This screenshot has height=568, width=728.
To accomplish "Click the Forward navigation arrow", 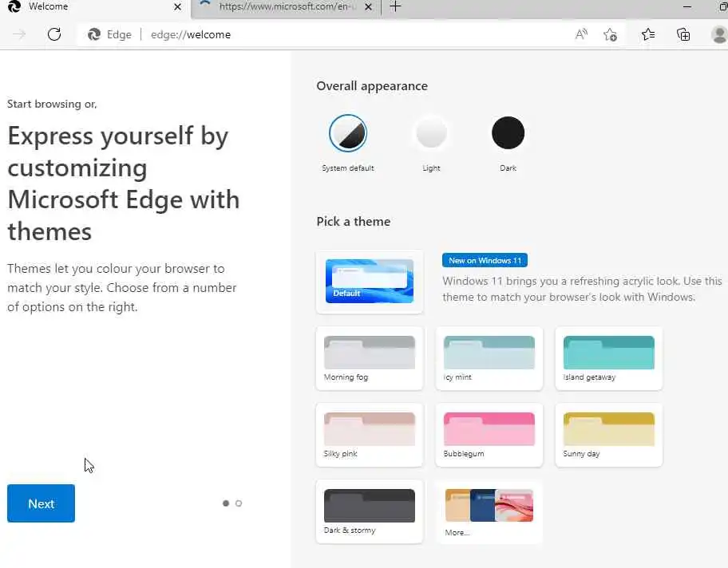I will click(19, 34).
